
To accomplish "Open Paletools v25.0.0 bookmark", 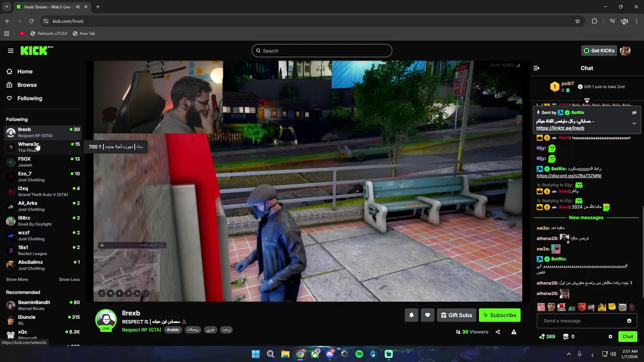I will click(x=48, y=34).
